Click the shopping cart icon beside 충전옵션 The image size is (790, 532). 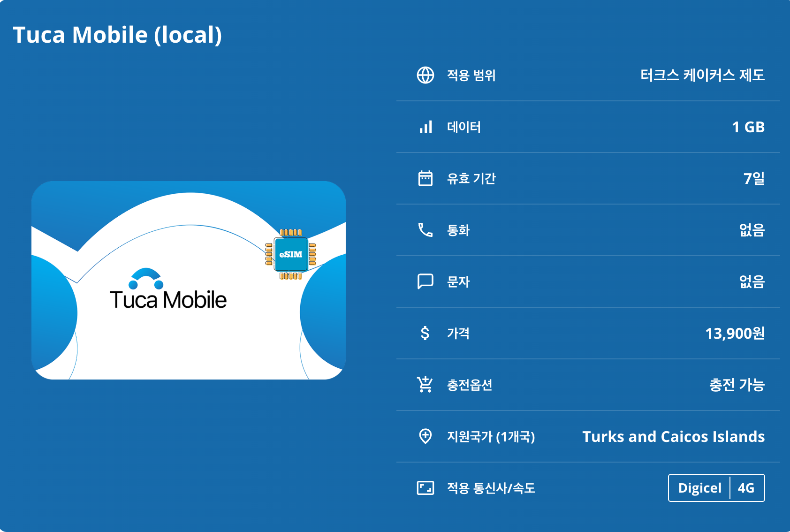pos(425,384)
